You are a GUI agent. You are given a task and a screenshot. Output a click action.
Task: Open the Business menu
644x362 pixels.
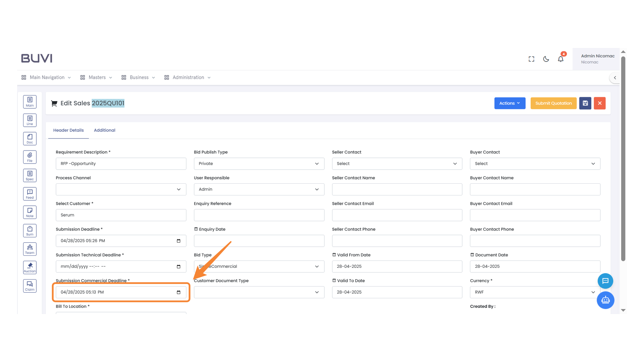pyautogui.click(x=139, y=77)
